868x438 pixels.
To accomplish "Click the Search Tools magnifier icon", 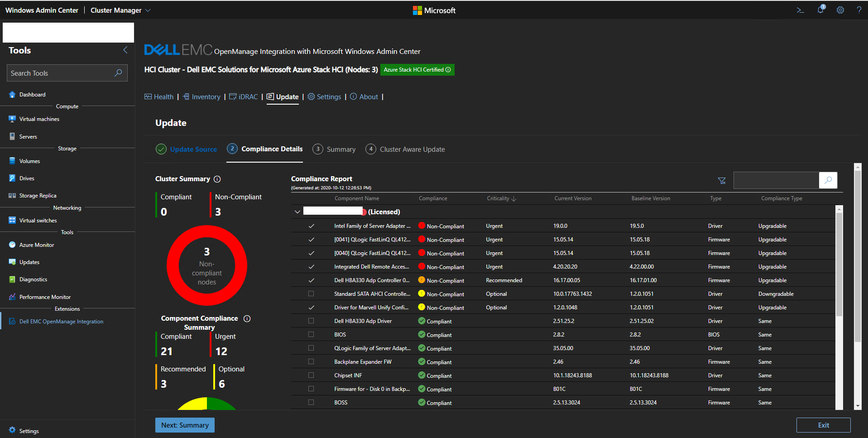I will click(118, 73).
